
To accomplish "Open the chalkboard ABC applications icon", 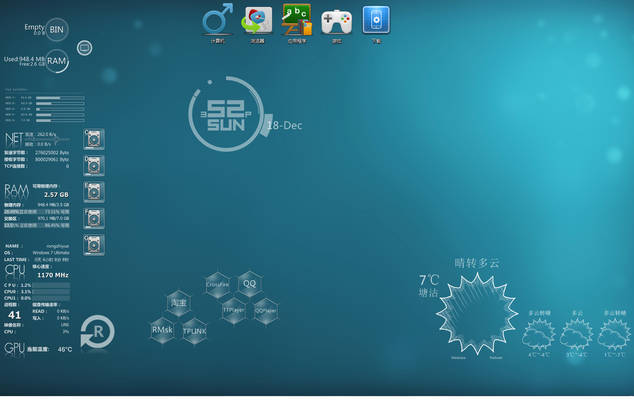I will [x=297, y=19].
